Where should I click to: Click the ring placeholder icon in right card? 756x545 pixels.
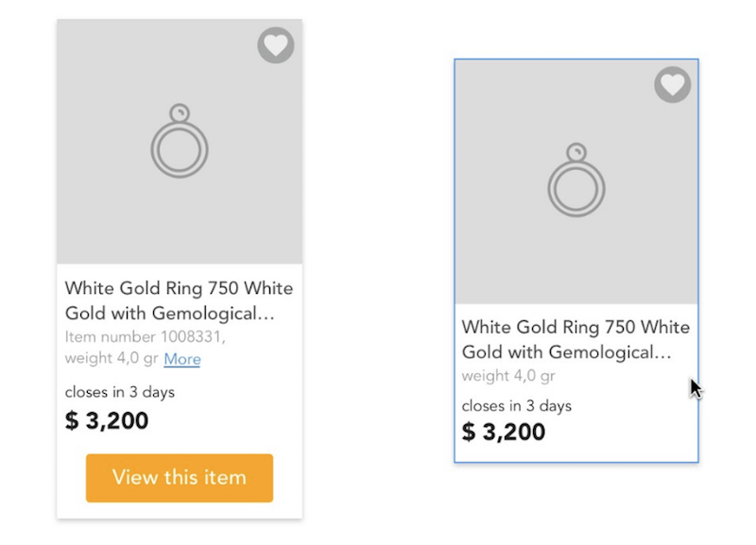pyautogui.click(x=576, y=180)
